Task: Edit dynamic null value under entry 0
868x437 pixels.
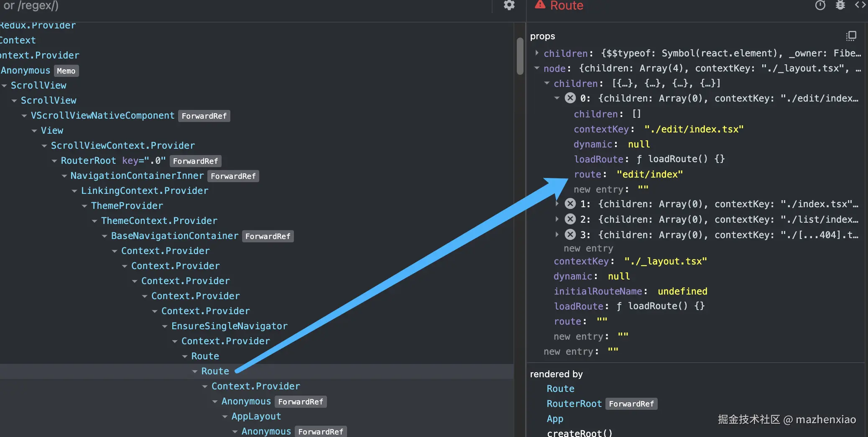Action: [x=639, y=144]
